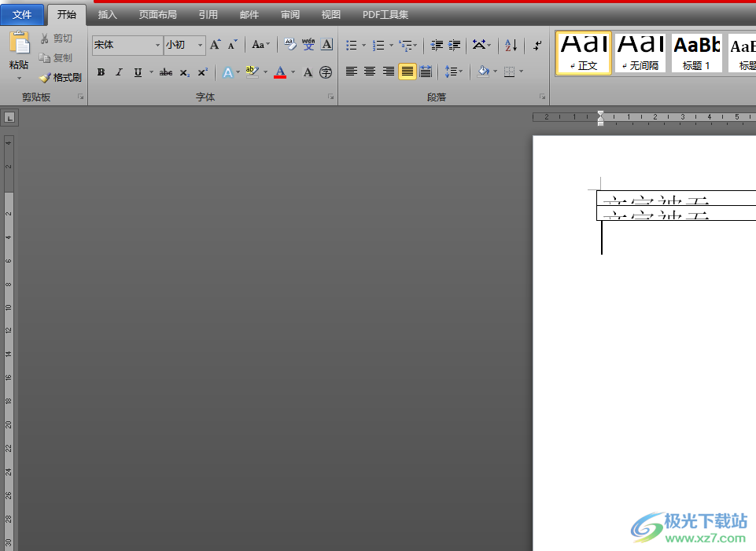This screenshot has height=551, width=756.
Task: Apply the red font color (A) swatch
Action: [x=280, y=72]
